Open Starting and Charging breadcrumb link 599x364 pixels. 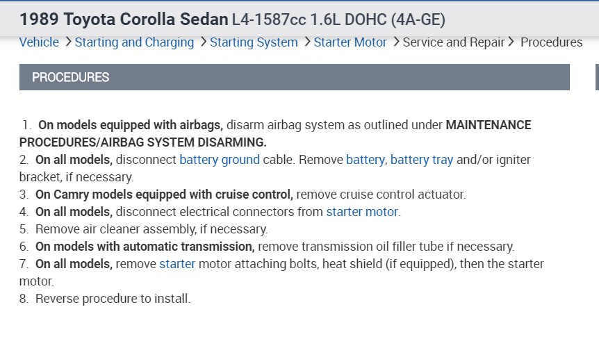pos(134,42)
